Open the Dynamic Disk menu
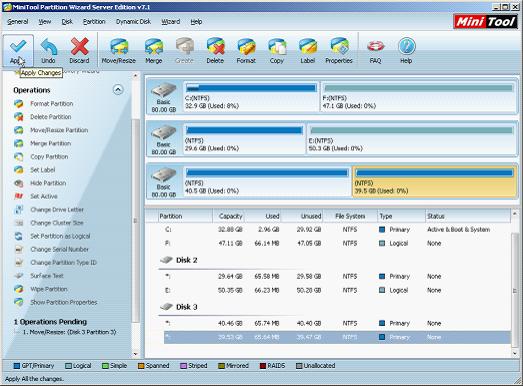Image resolution: width=523 pixels, height=386 pixels. coord(133,22)
